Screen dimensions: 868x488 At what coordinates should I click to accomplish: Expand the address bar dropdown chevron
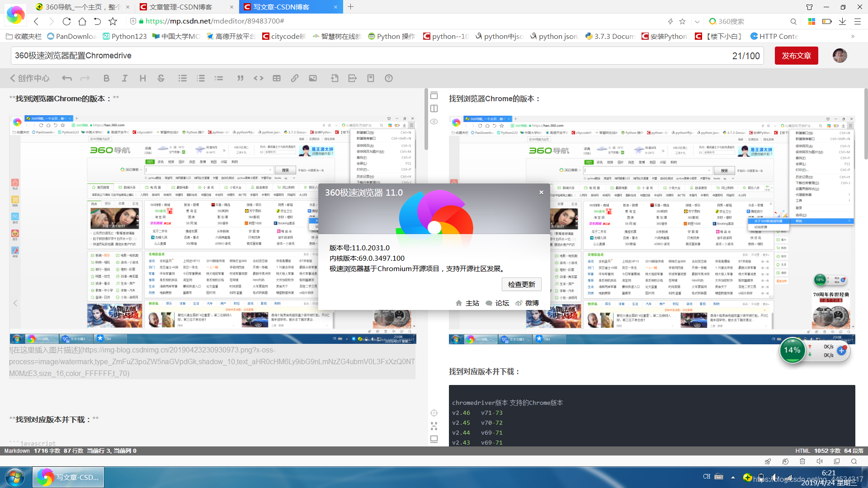point(697,21)
